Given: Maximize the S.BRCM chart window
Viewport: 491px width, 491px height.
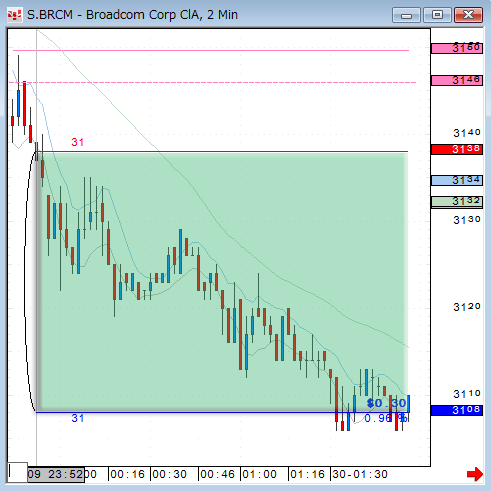Looking at the screenshot, I should pos(437,15).
